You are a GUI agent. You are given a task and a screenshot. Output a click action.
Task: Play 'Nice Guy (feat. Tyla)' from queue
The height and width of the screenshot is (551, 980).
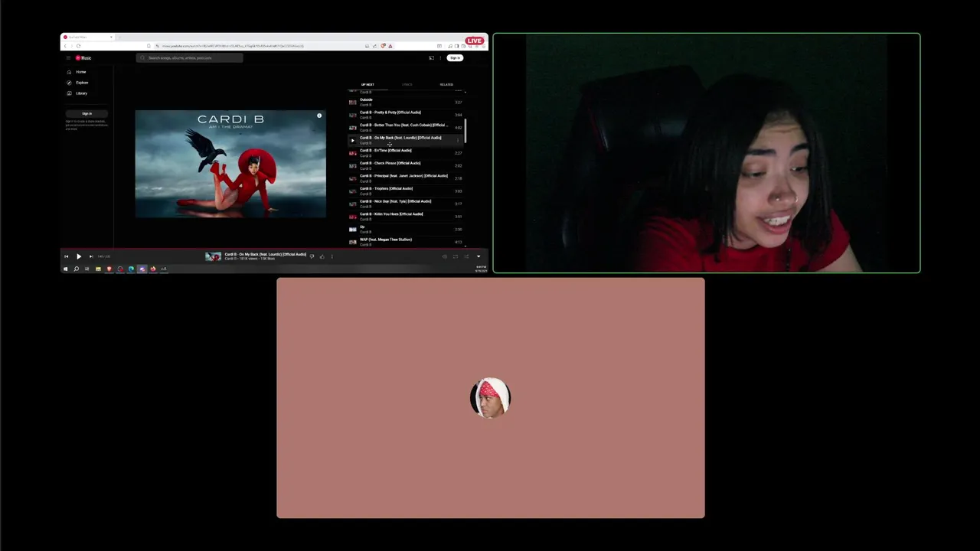[406, 204]
